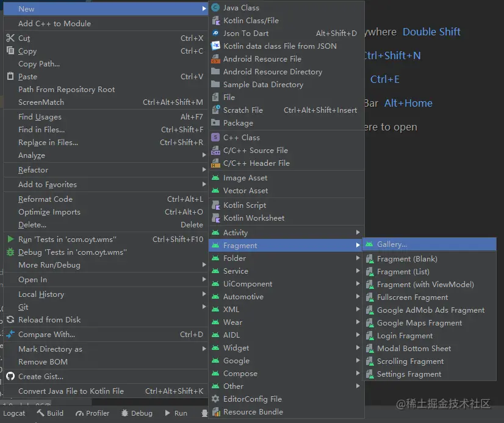504x423 pixels.
Task: Expand the Mark Directory as submenu arrow
Action: [x=204, y=349]
